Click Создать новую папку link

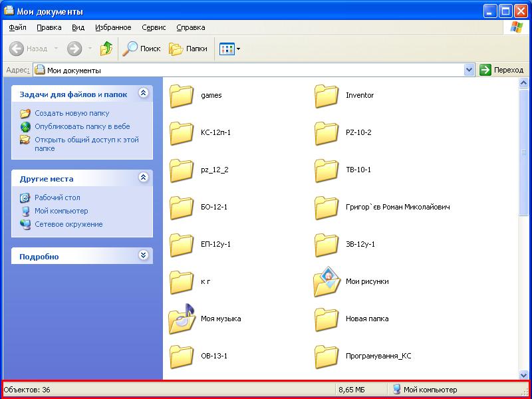point(72,113)
